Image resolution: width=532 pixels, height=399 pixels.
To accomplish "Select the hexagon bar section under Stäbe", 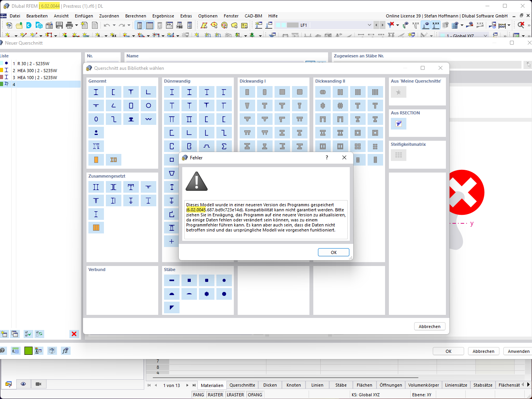I will [207, 294].
